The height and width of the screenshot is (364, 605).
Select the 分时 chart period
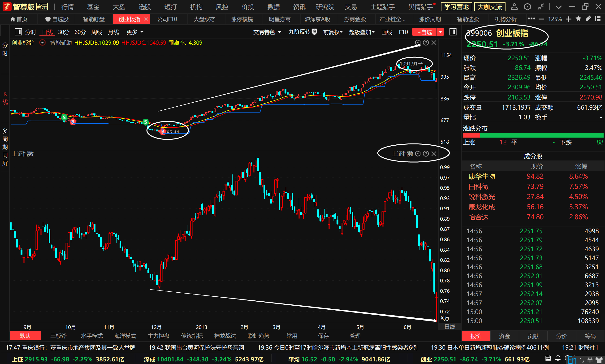tap(31, 32)
